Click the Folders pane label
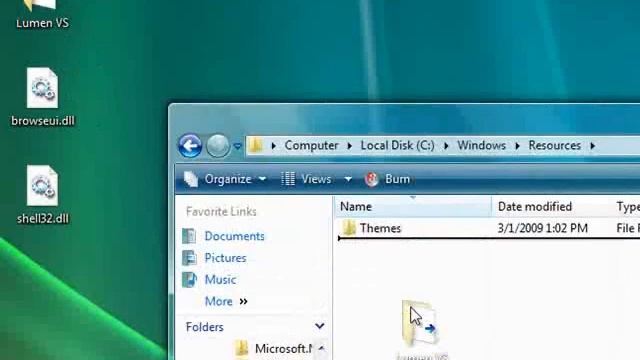This screenshot has height=360, width=640. click(204, 327)
